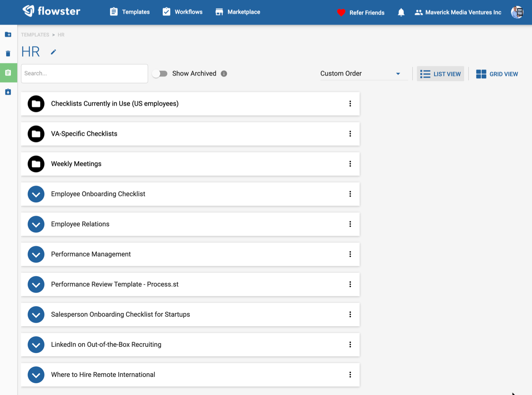The image size is (532, 395).
Task: Expand Performance Management chevron
Action: (36, 254)
